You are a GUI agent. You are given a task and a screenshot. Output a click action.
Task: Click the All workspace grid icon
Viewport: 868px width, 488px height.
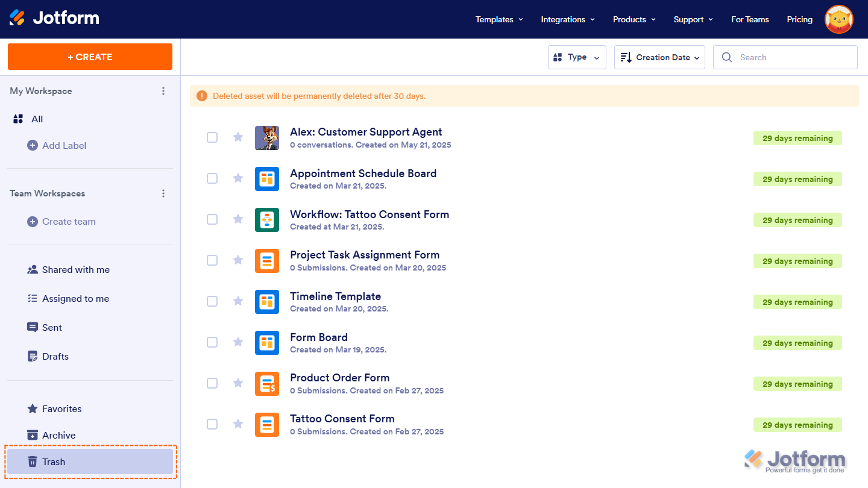click(18, 119)
